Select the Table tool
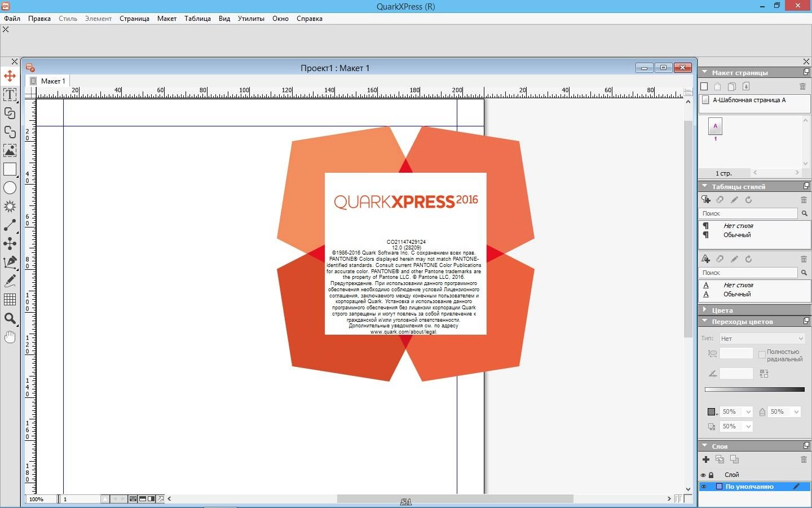812x508 pixels. (x=10, y=299)
